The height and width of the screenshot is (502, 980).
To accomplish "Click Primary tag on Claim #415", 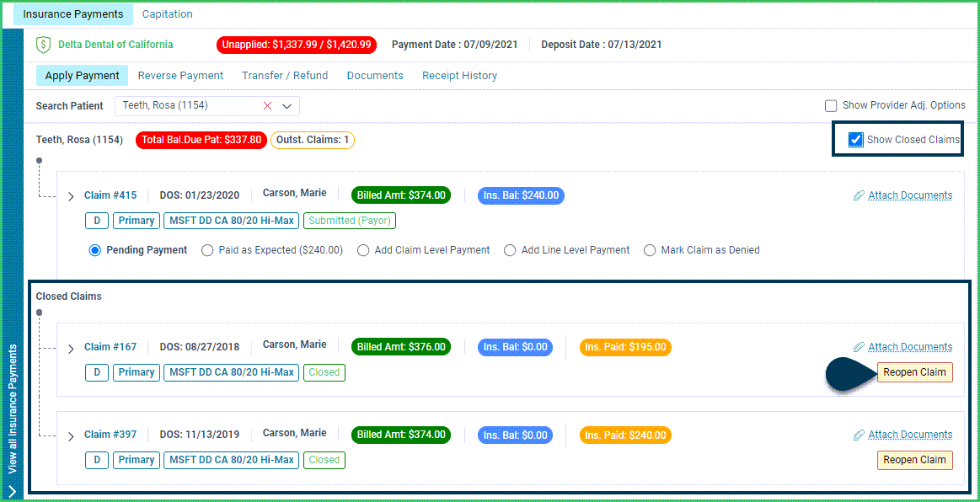I will point(137,221).
